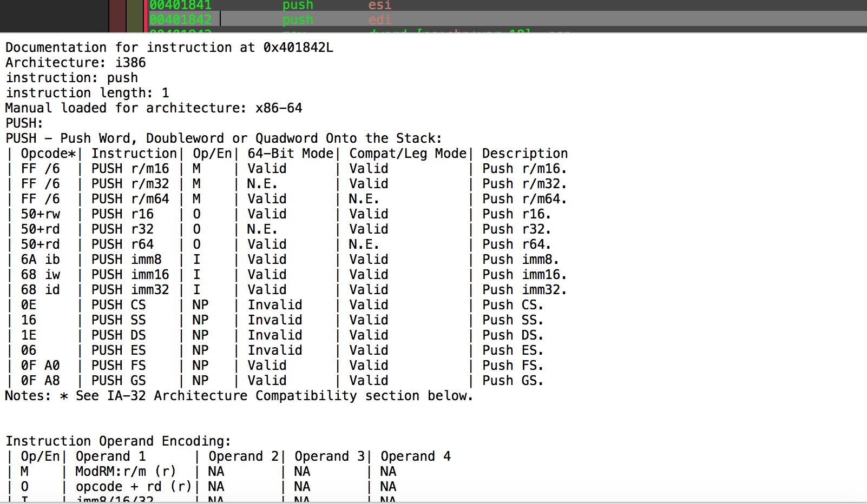Click 'PUSH imm16' instruction cell
This screenshot has height=504, width=867.
[130, 275]
